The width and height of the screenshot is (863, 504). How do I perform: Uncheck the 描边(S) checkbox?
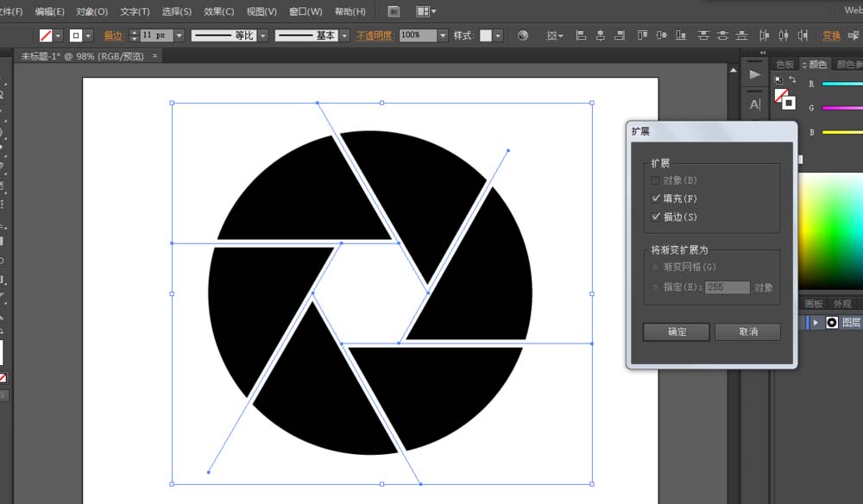click(657, 217)
